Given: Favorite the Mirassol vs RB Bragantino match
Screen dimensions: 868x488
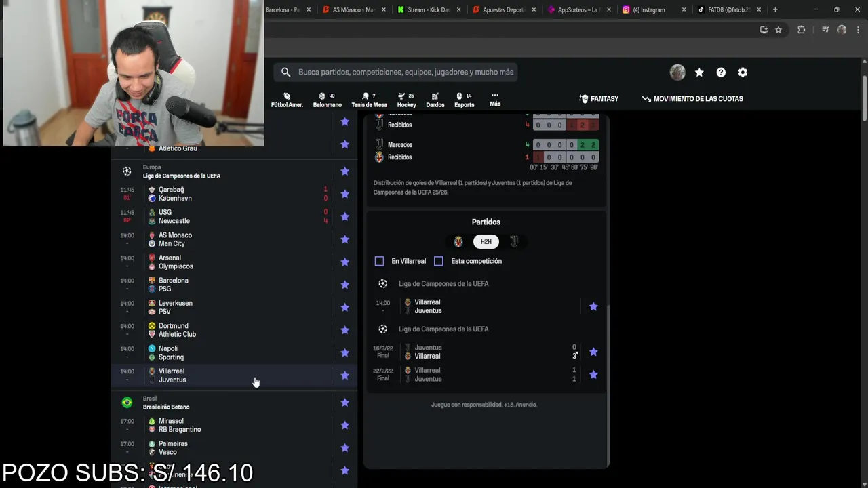Looking at the screenshot, I should (344, 426).
